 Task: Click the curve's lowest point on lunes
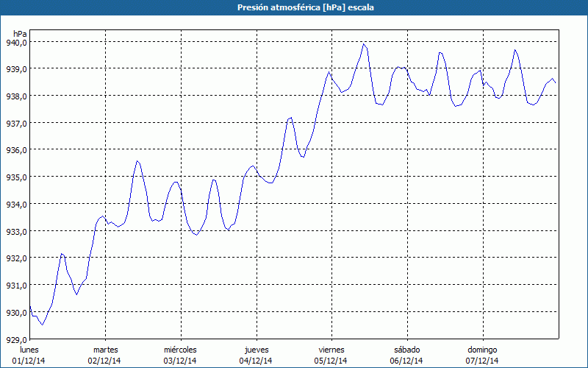pyautogui.click(x=42, y=325)
